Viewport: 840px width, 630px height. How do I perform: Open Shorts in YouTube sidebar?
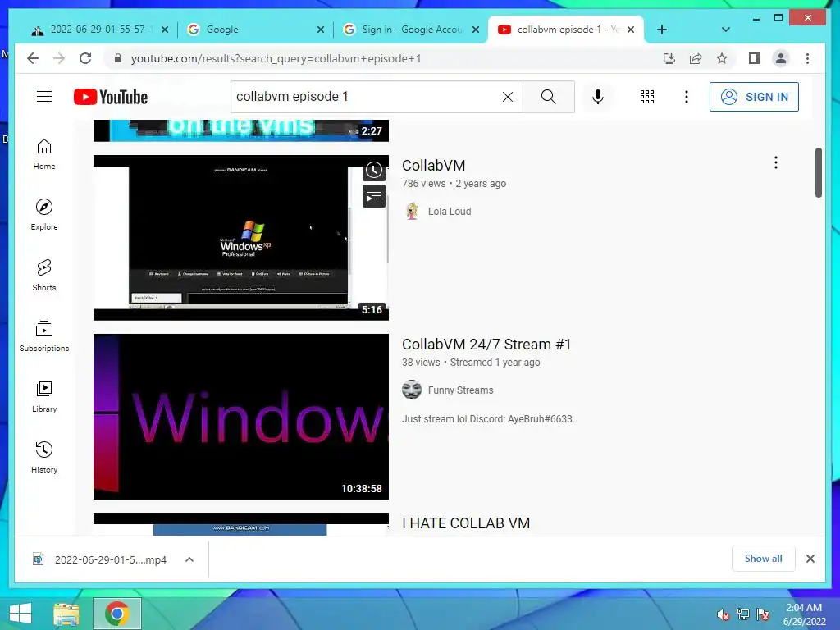click(44, 276)
